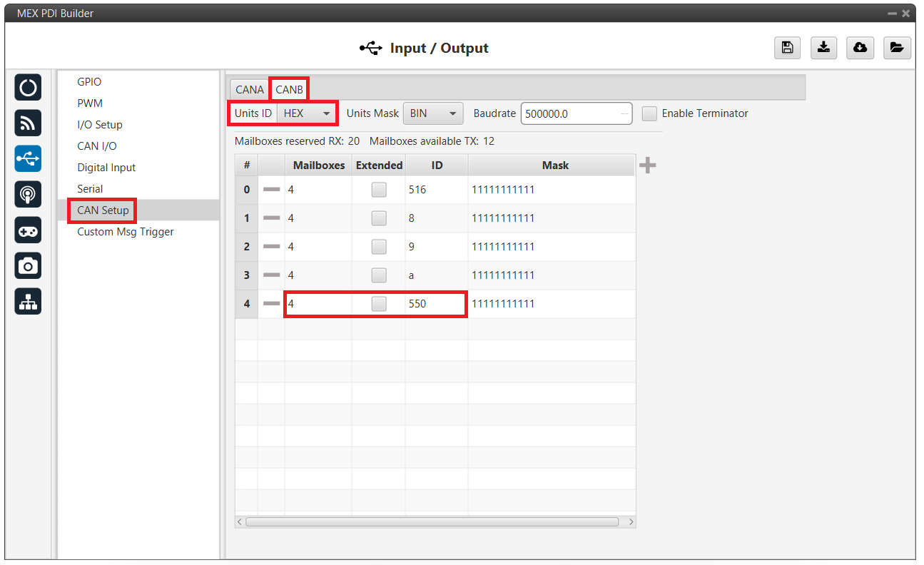Toggle Extended checkbox for ID 516
The height and width of the screenshot is (565, 924).
coord(379,190)
